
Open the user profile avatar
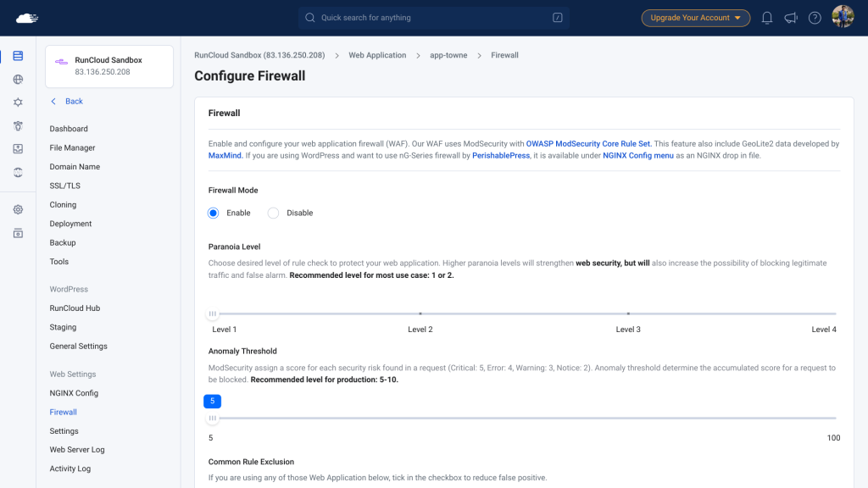(x=843, y=17)
